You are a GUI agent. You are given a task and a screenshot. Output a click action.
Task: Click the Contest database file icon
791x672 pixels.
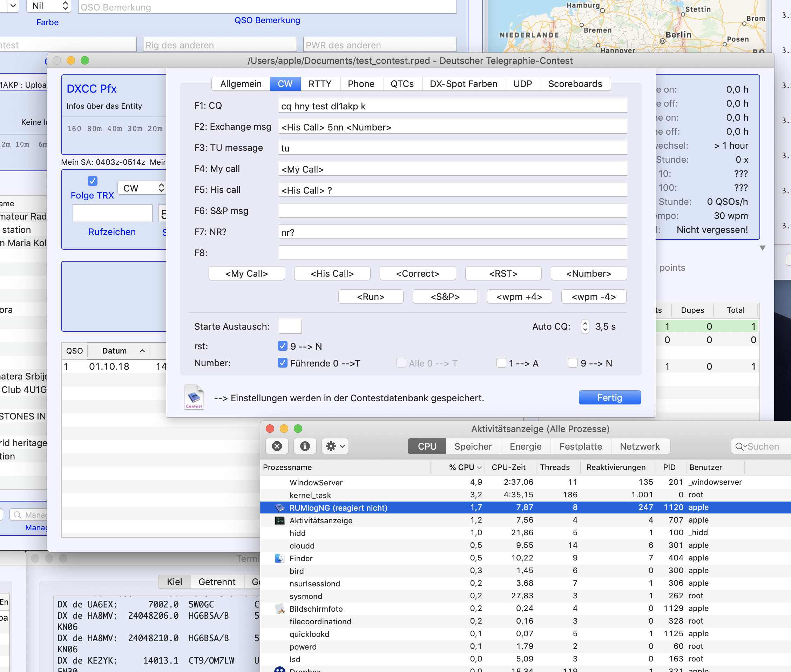pos(194,397)
